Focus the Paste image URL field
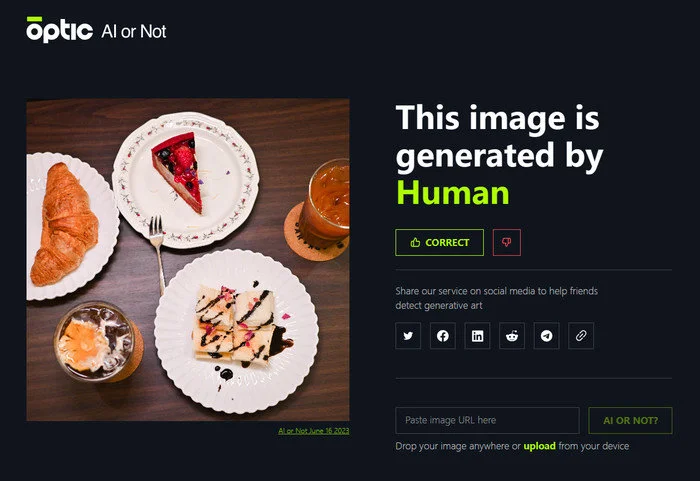700x481 pixels. coord(488,420)
